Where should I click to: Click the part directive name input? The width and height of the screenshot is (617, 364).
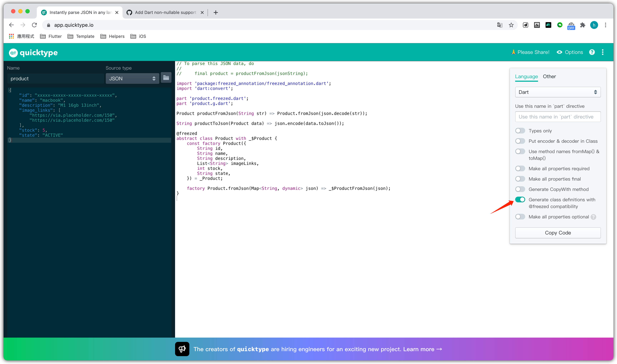point(558,117)
